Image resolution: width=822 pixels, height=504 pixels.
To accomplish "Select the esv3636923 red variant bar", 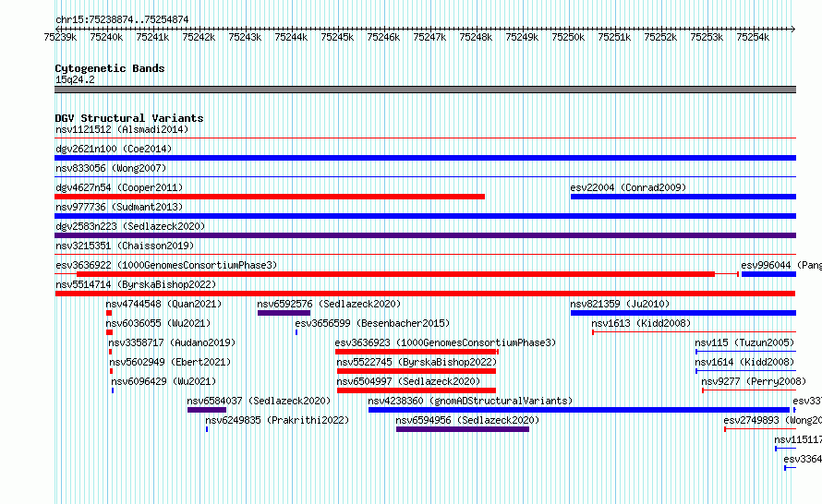I will point(417,352).
